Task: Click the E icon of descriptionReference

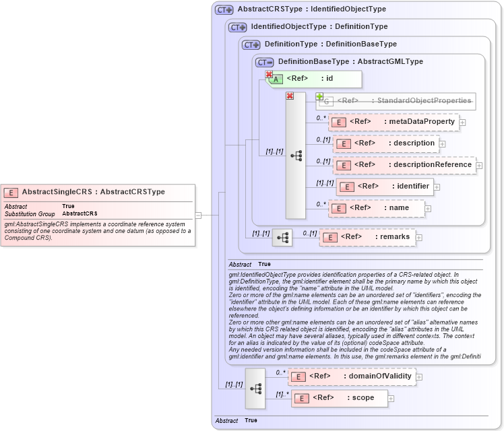Action: click(344, 166)
